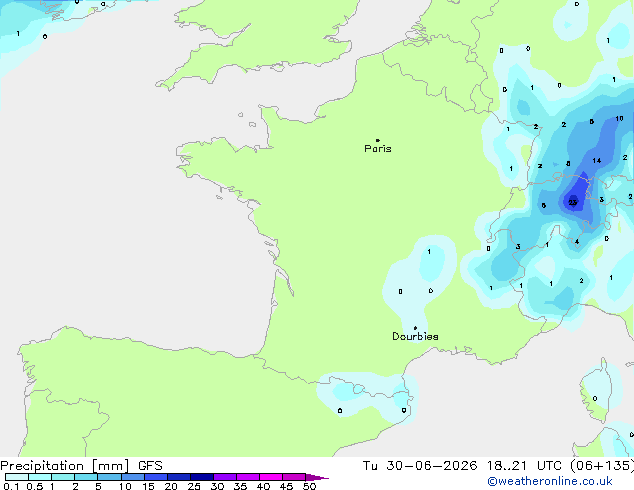Click the legend label 0.1
634x490 pixels.
[x=10, y=486]
